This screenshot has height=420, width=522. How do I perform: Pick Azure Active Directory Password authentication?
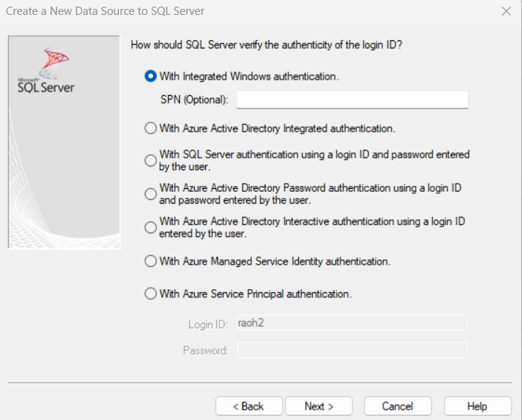(x=151, y=194)
